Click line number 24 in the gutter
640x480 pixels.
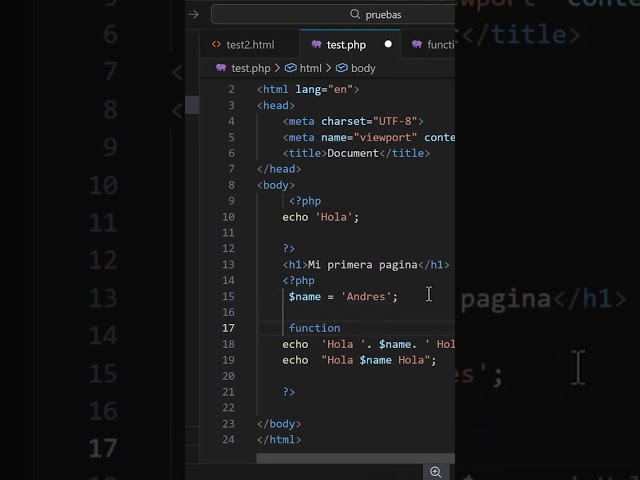click(x=228, y=440)
